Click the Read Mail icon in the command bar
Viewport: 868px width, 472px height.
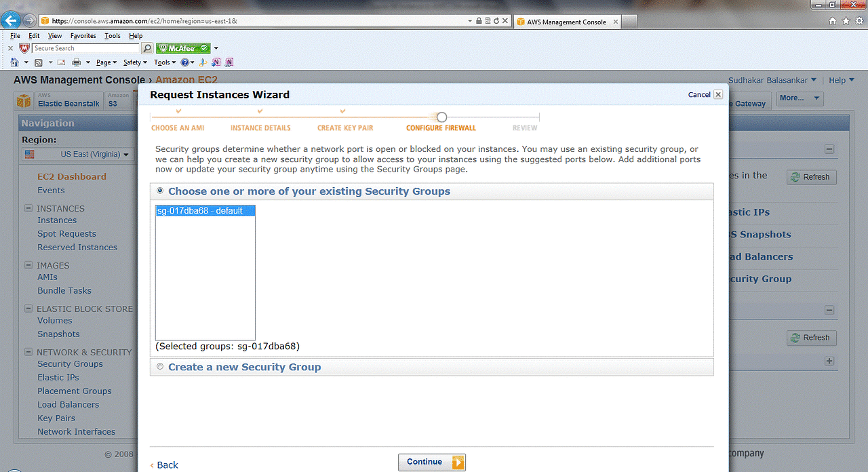[x=61, y=62]
